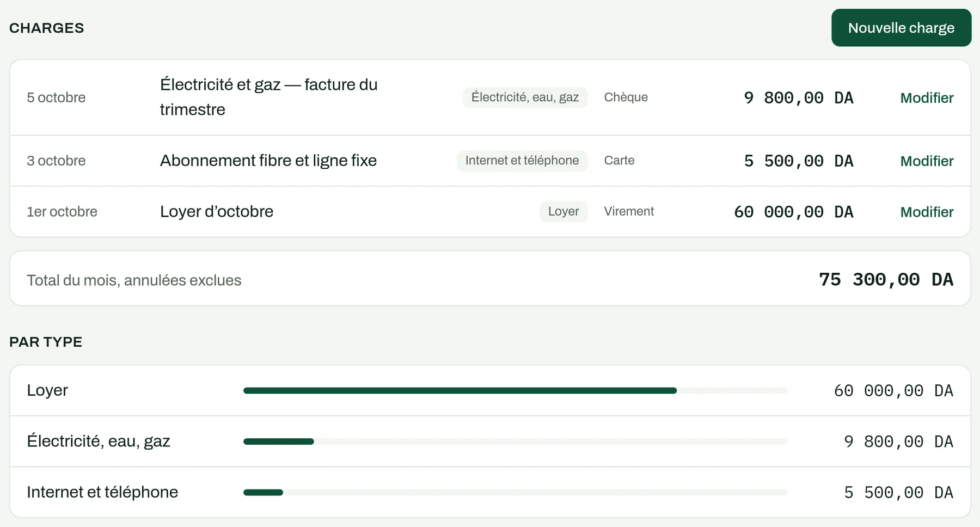Click the Internet et téléphone label in Par type
Viewport: 980px width, 527px height.
(x=102, y=492)
